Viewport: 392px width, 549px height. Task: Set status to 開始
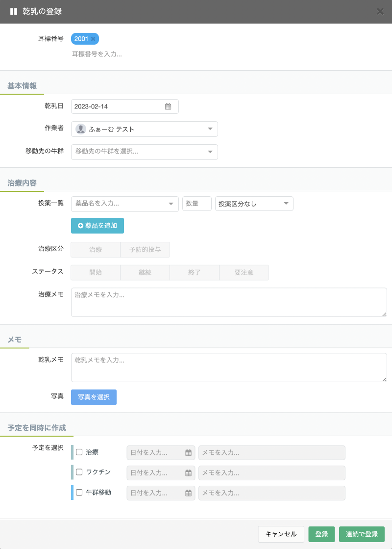(96, 272)
